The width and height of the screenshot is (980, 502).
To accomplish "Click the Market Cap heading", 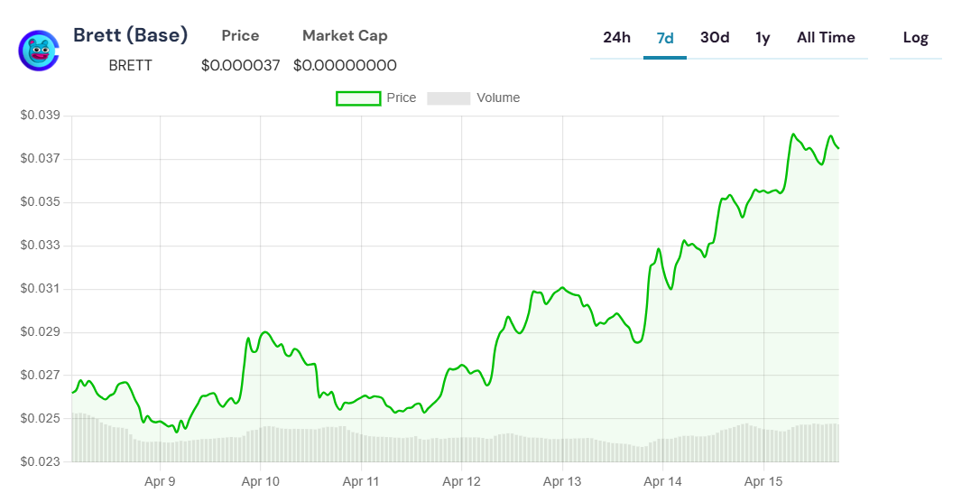I will click(345, 35).
